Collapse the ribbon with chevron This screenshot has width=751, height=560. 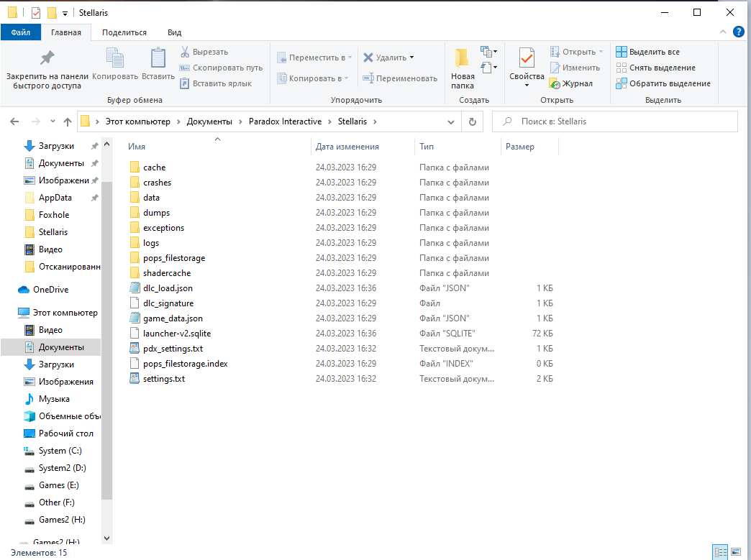click(x=723, y=32)
